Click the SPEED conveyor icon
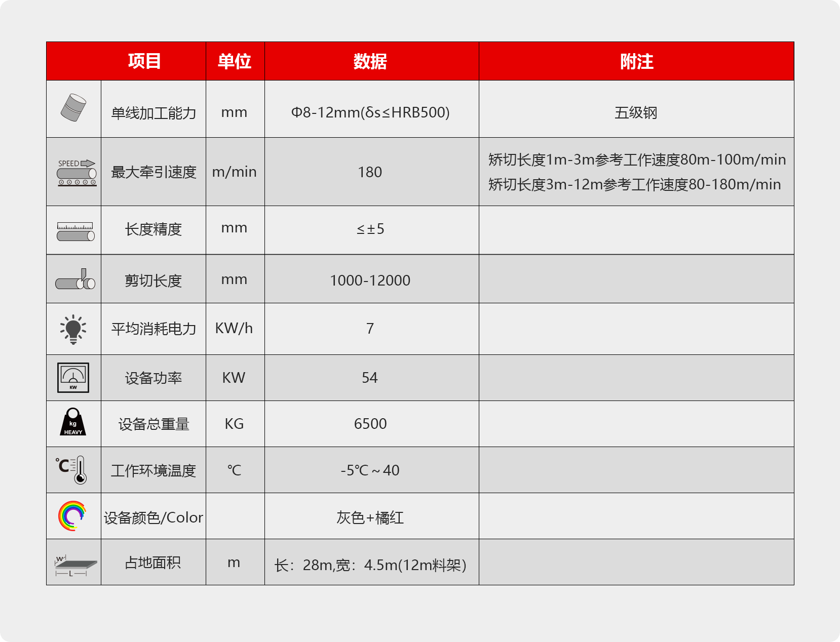This screenshot has width=840, height=642. [x=77, y=173]
